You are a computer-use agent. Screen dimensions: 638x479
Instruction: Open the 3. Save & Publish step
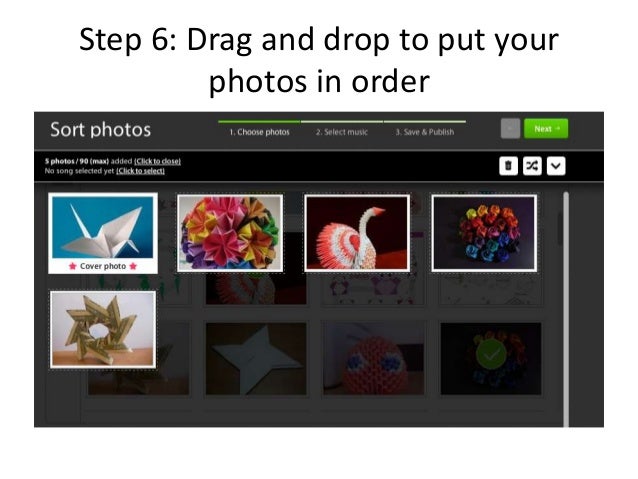425,132
